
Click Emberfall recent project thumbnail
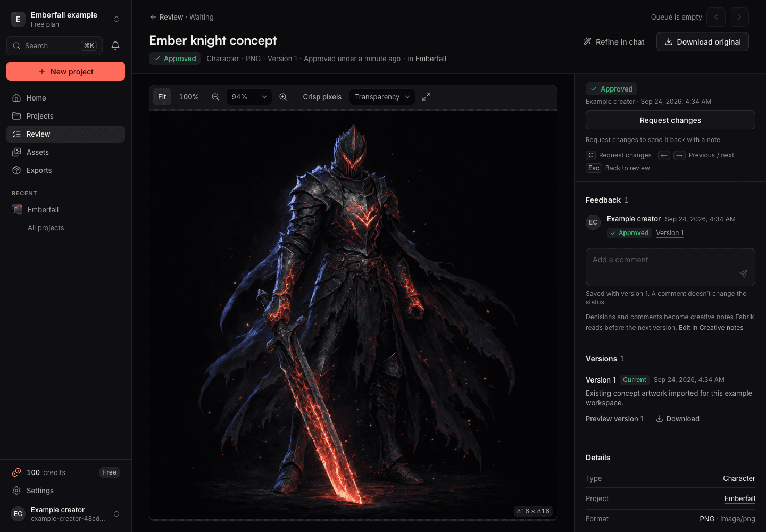click(x=17, y=210)
